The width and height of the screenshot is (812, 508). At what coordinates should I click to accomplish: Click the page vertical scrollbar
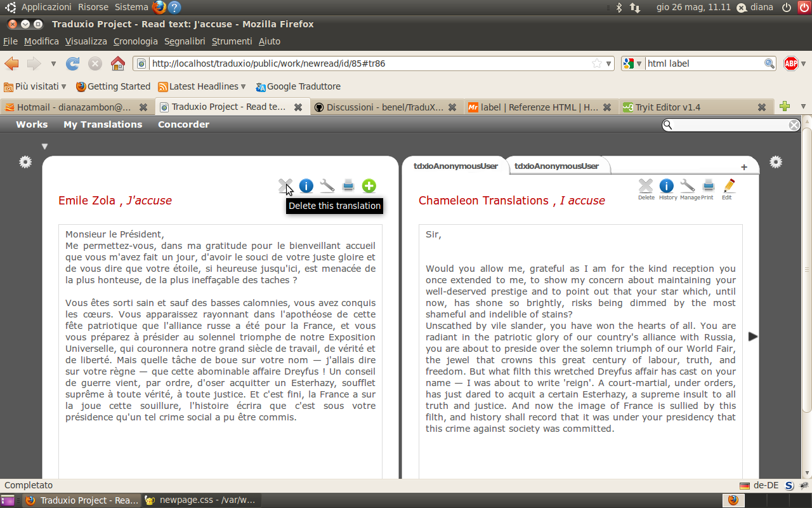point(807,270)
